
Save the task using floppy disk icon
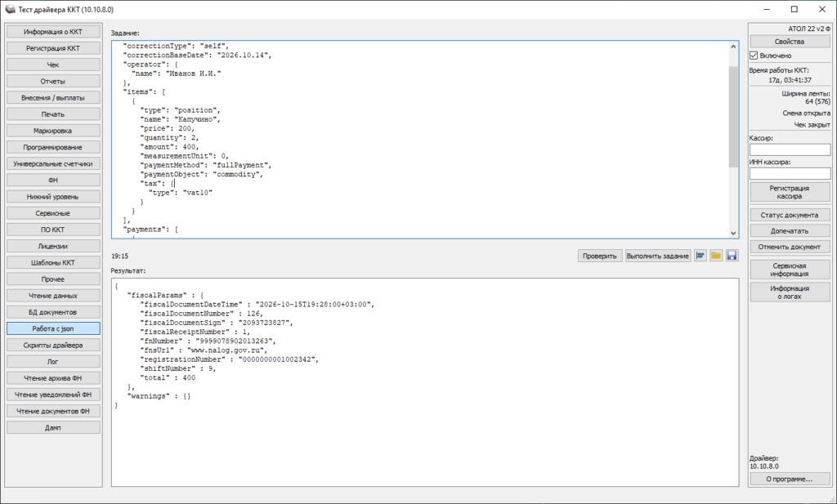[x=732, y=256]
